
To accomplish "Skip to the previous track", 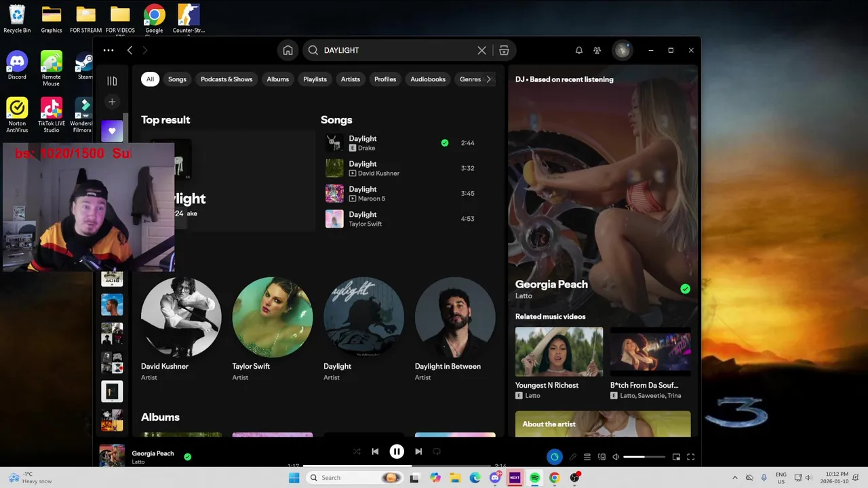I will pos(375,451).
